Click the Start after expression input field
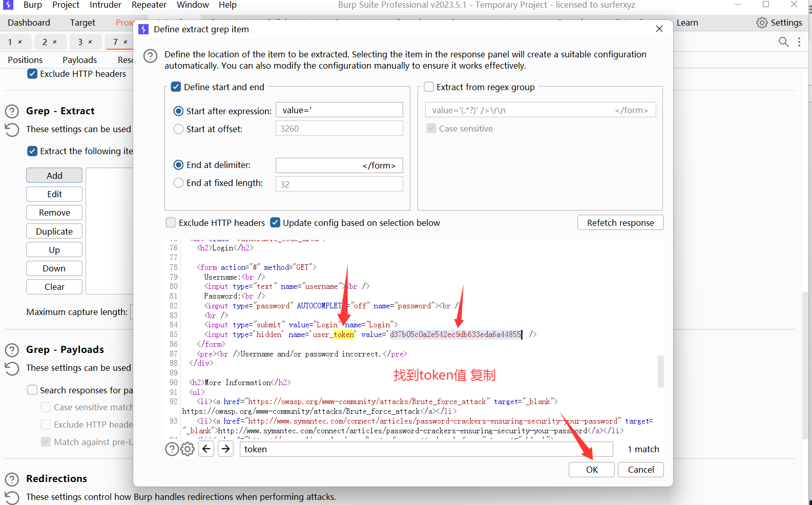The width and height of the screenshot is (812, 505). pyautogui.click(x=339, y=110)
